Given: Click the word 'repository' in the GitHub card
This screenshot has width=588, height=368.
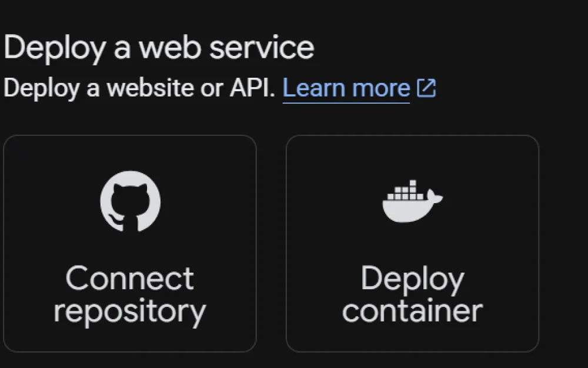Looking at the screenshot, I should pyautogui.click(x=130, y=311).
